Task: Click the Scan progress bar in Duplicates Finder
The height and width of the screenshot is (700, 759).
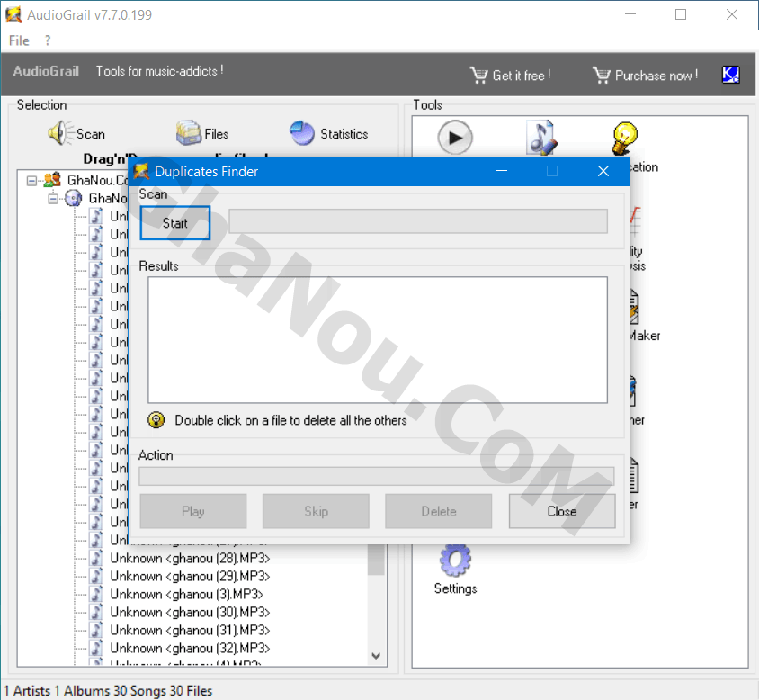Action: [418, 221]
